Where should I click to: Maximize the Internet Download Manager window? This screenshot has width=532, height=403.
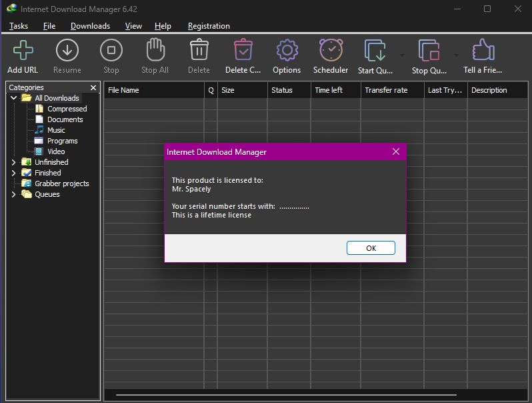487,9
